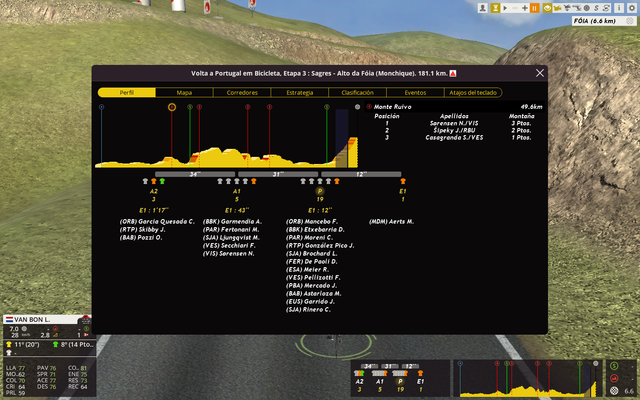This screenshot has width=640, height=400.
Task: Click the Monte Ruivo header row
Action: tap(455, 107)
